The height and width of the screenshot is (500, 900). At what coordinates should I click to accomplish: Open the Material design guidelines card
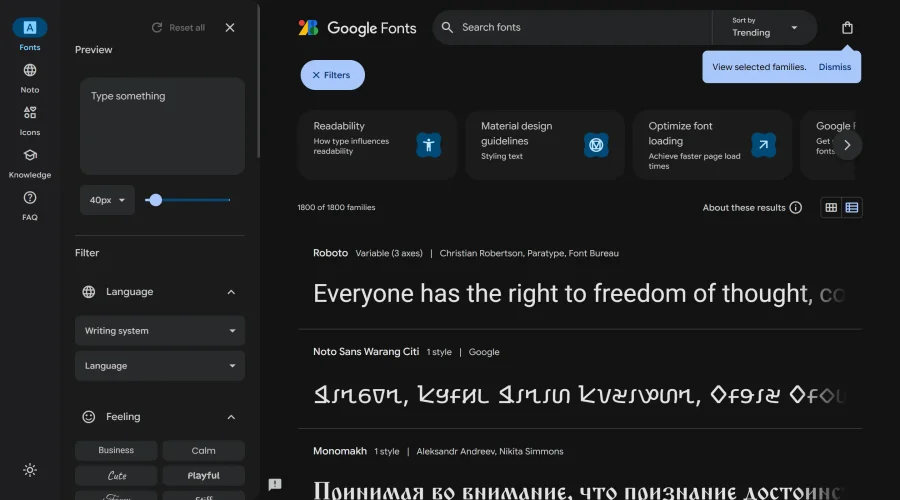tap(545, 145)
